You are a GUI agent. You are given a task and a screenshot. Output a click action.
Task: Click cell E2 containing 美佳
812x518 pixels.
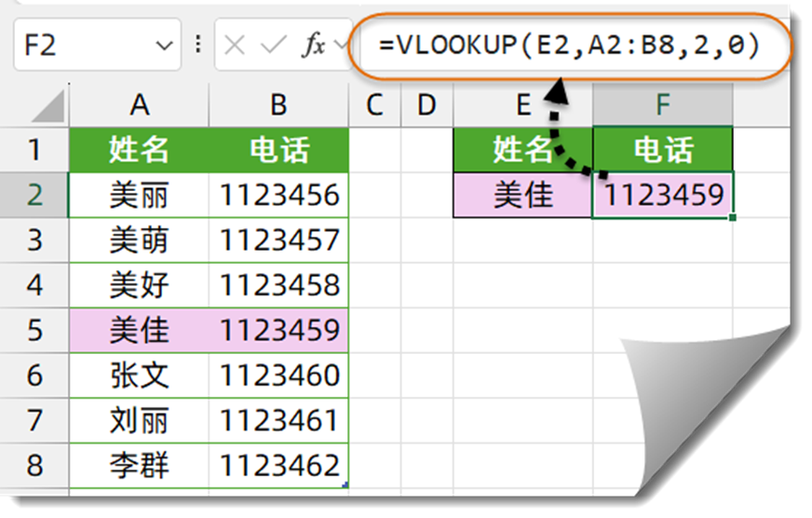[523, 196]
